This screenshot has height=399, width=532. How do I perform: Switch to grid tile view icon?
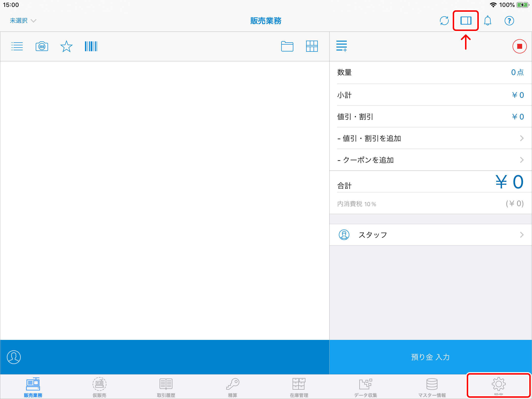[312, 46]
